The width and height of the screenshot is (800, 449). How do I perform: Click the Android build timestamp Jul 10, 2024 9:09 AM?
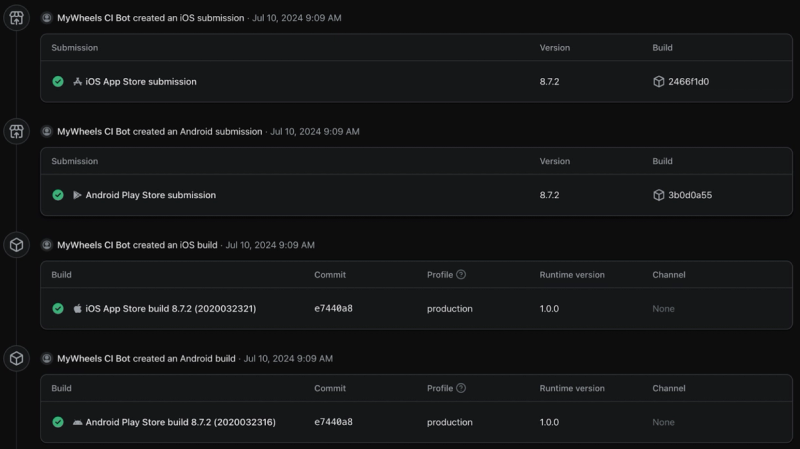click(x=288, y=359)
